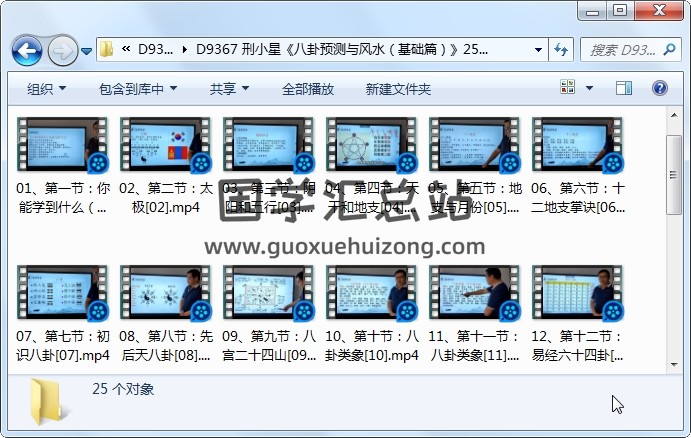Open the 组织 menu
The image size is (691, 438).
(x=46, y=89)
